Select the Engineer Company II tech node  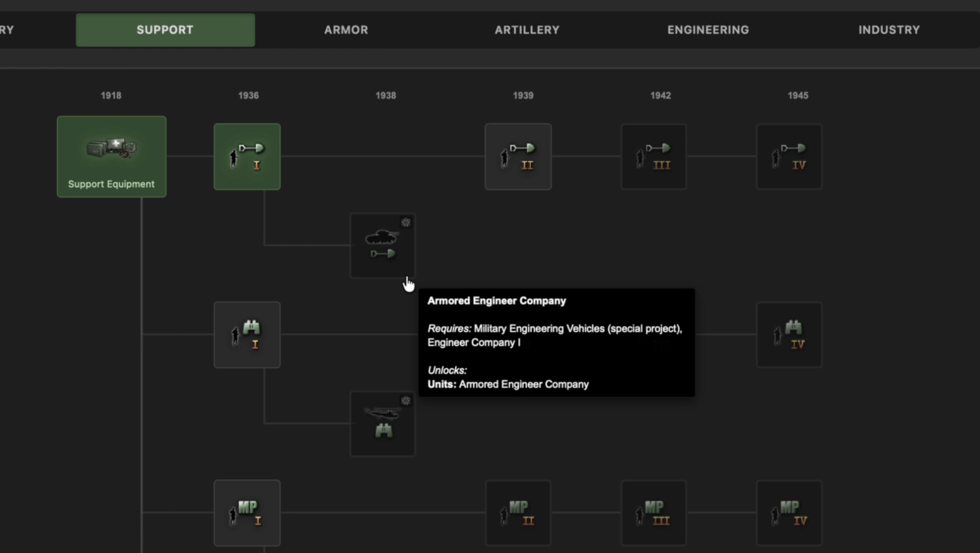tap(518, 156)
